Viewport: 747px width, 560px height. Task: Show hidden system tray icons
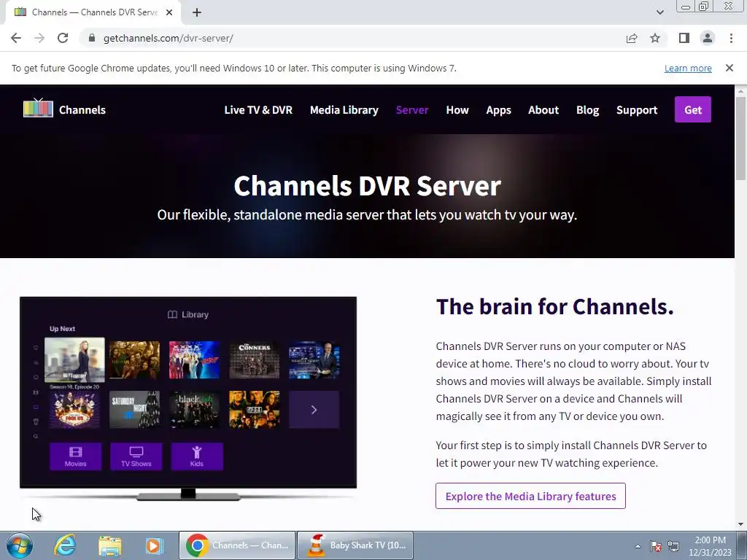pos(638,546)
